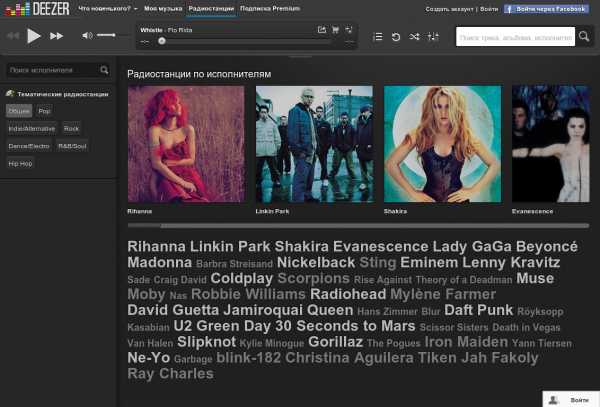This screenshot has height=407, width=600.
Task: Click Madonna in the tag cloud
Action: [x=160, y=263]
